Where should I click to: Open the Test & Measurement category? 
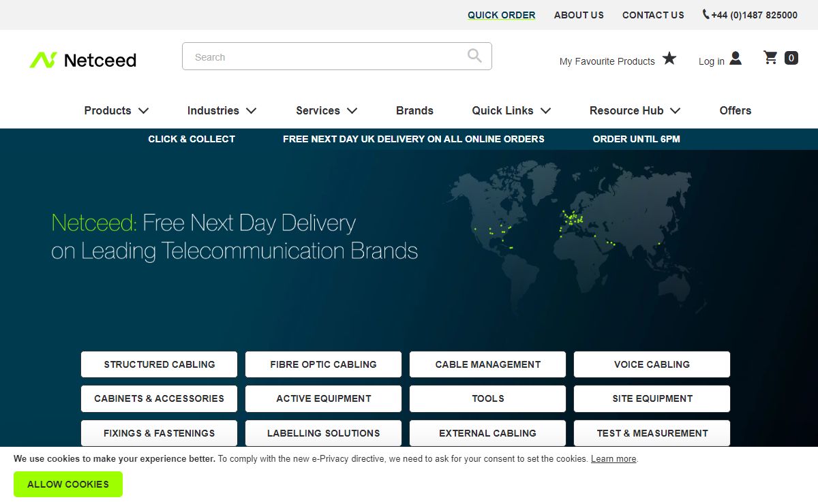[652, 433]
